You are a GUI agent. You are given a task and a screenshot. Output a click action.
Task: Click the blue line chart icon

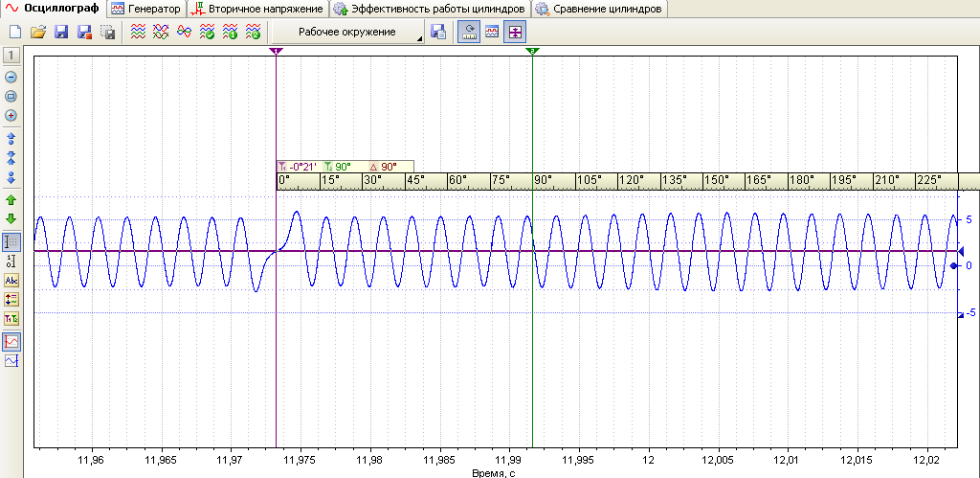11,361
